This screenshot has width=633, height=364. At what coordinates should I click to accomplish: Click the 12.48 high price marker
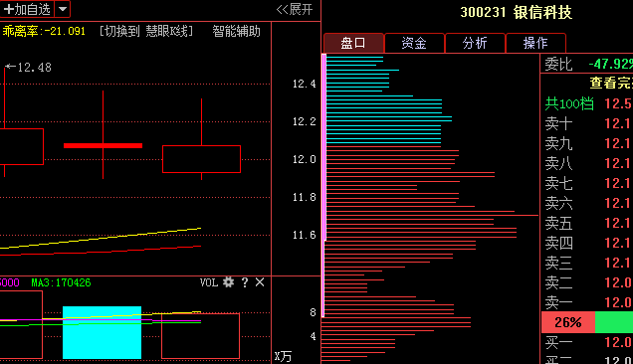tap(28, 67)
